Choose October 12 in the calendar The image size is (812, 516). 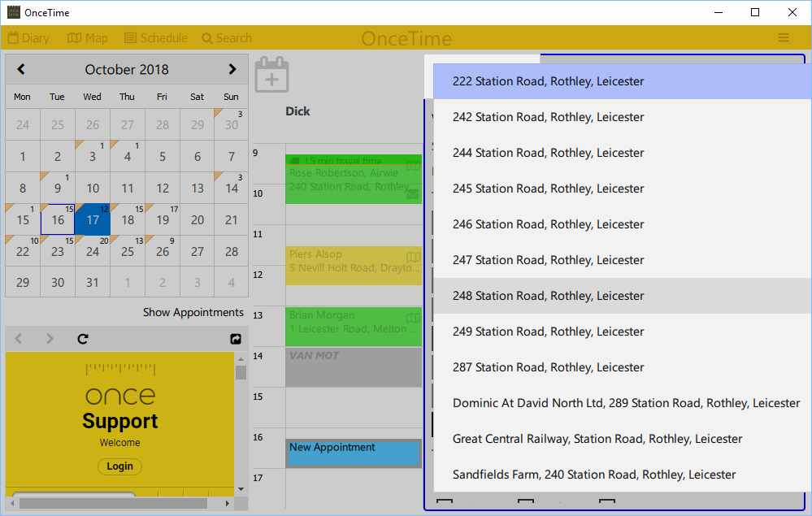pyautogui.click(x=163, y=188)
